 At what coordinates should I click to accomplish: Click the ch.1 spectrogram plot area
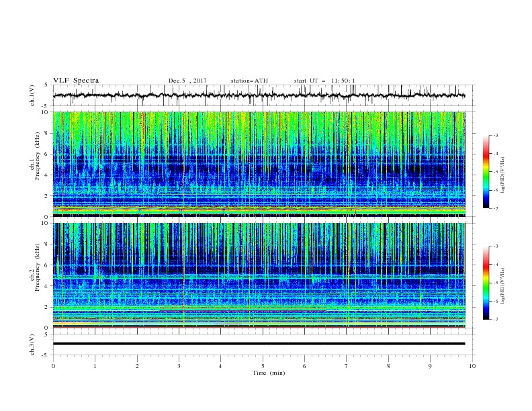(x=259, y=164)
